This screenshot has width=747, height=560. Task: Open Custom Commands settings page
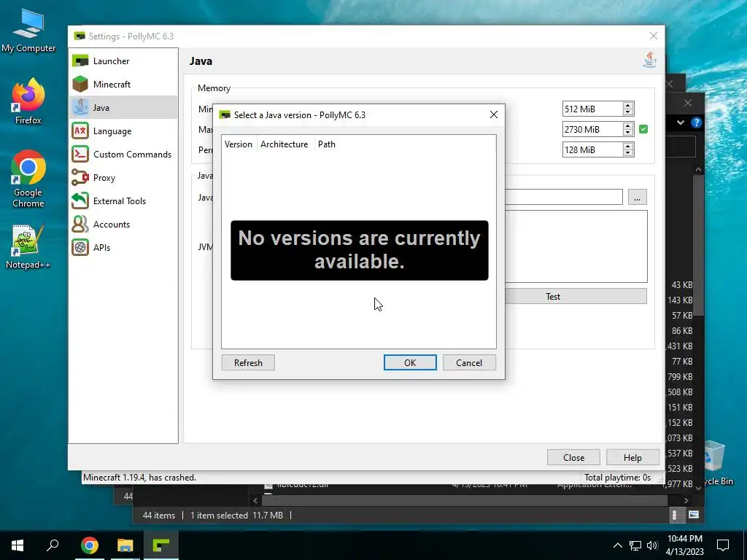(123, 155)
